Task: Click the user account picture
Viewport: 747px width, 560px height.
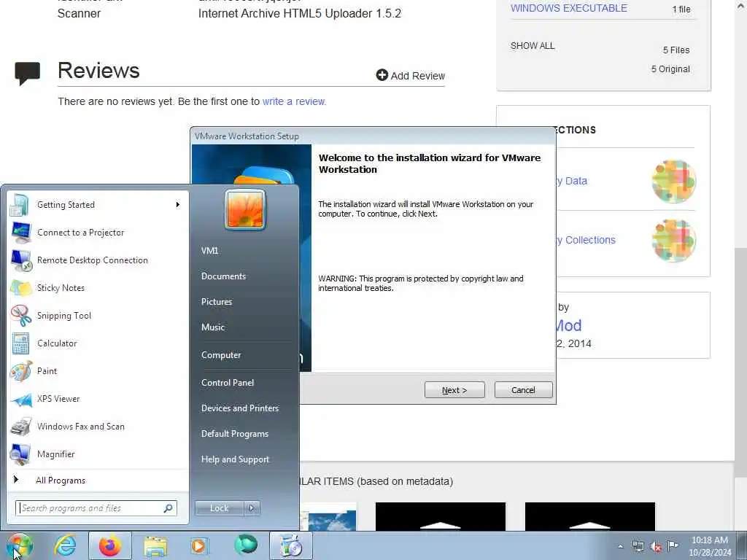Action: (245, 210)
